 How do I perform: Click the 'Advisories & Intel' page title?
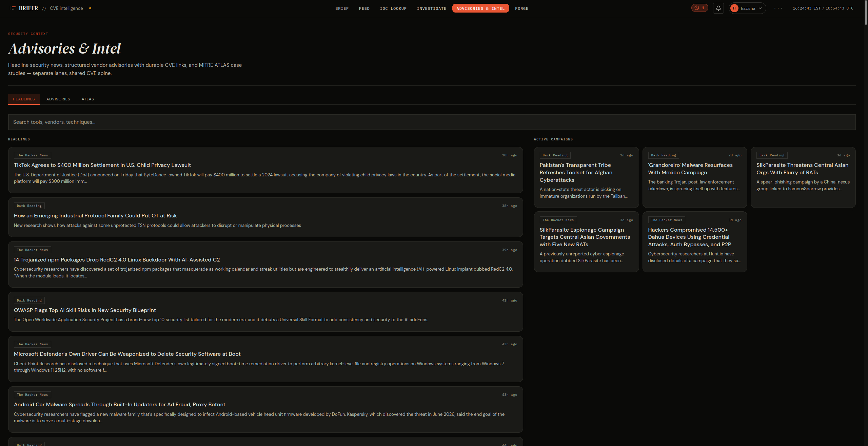click(x=64, y=49)
